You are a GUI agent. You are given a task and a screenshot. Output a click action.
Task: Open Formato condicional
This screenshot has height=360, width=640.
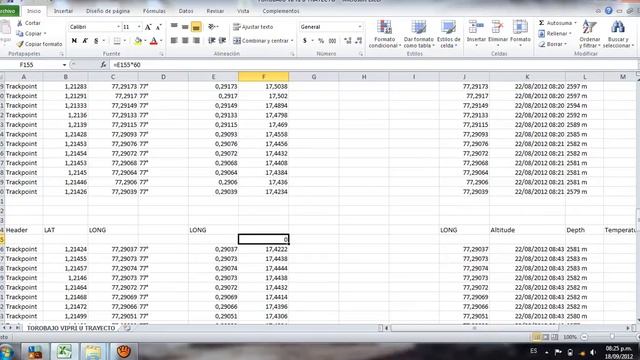click(x=384, y=34)
